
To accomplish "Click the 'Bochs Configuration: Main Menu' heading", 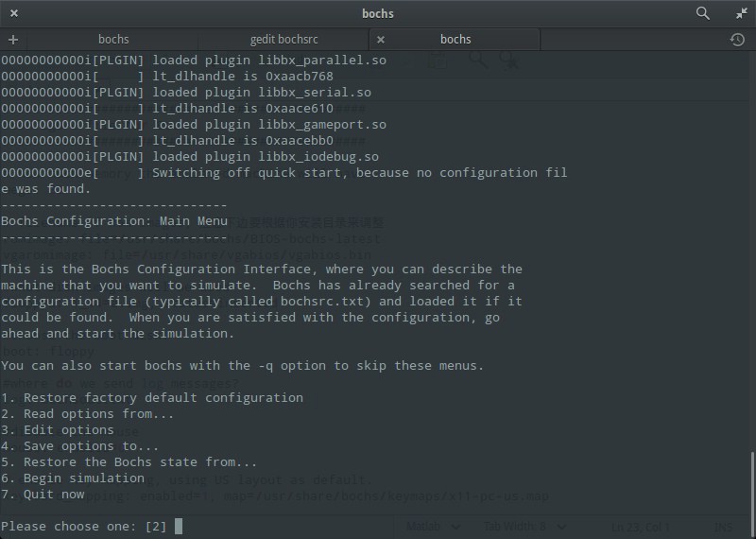I will point(114,220).
